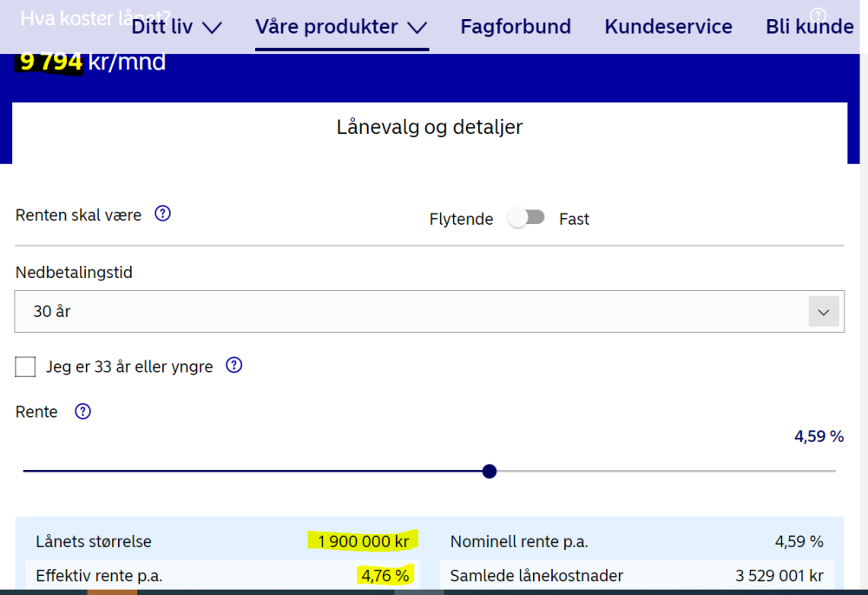Open help for 'Renten skal være'
This screenshot has width=868, height=595.
pos(163,214)
